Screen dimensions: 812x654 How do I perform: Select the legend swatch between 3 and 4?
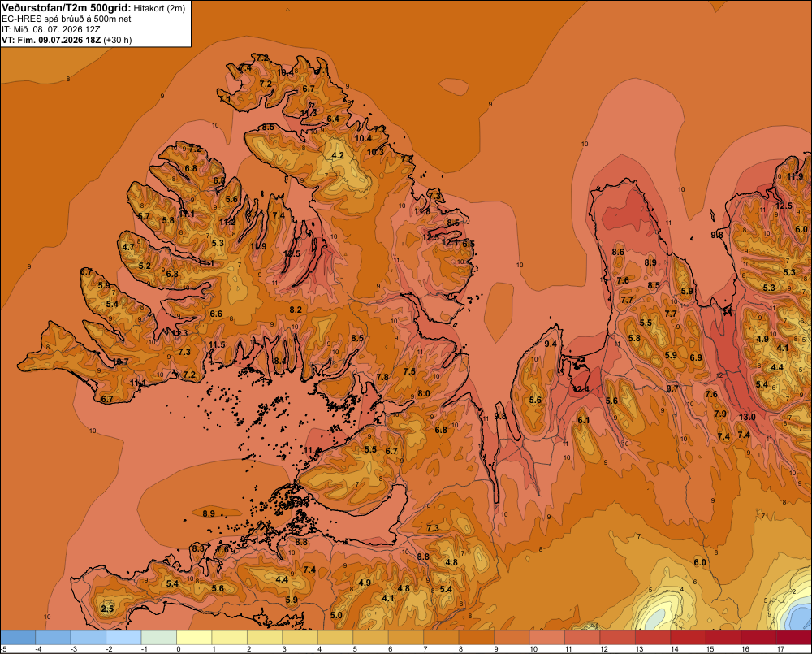[x=300, y=638]
